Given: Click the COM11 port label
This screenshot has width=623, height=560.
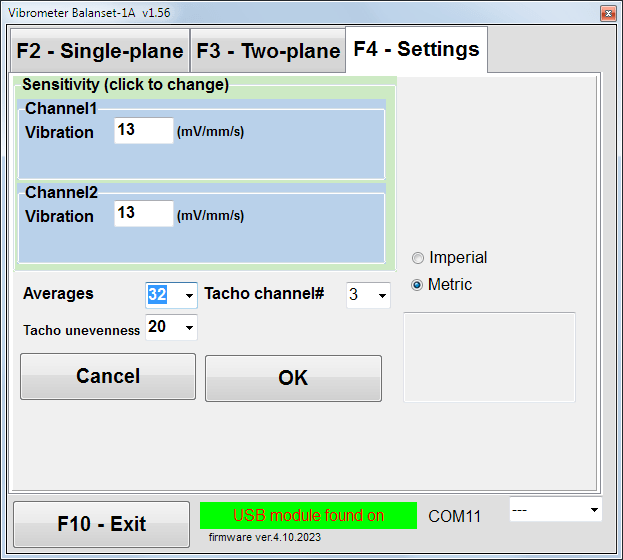Looking at the screenshot, I should (x=455, y=516).
